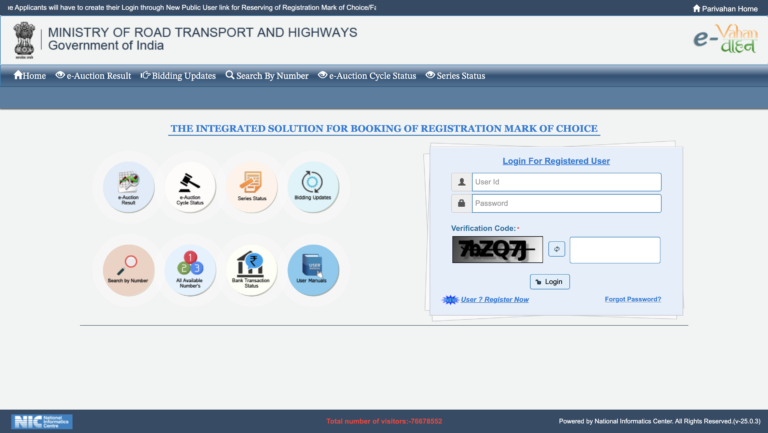The image size is (768, 433).
Task: Select the Bidding Updates circular icon
Action: [313, 187]
